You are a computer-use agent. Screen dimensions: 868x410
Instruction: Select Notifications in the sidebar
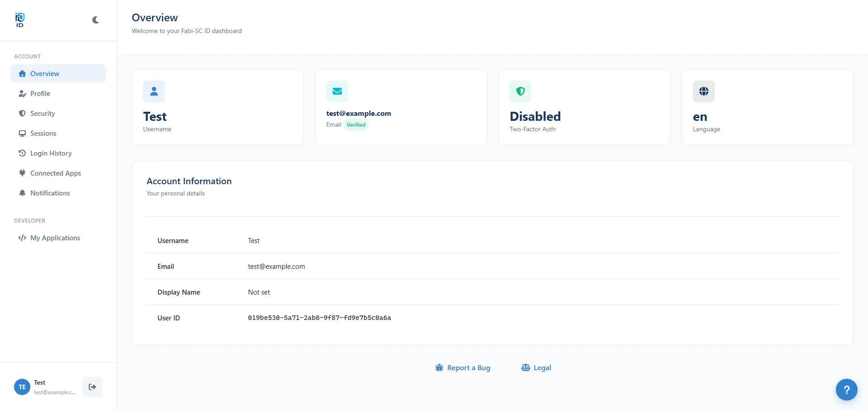50,193
